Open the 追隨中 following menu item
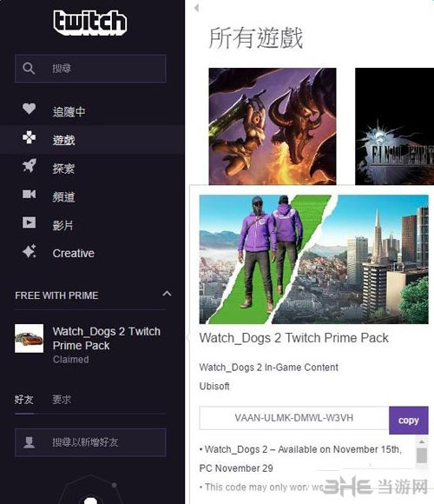The width and height of the screenshot is (434, 504). tap(69, 112)
